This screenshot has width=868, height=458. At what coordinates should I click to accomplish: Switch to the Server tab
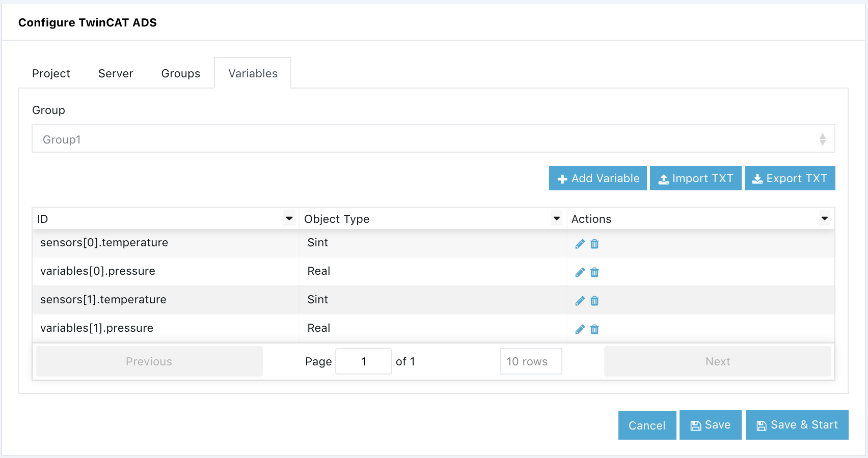click(x=116, y=73)
